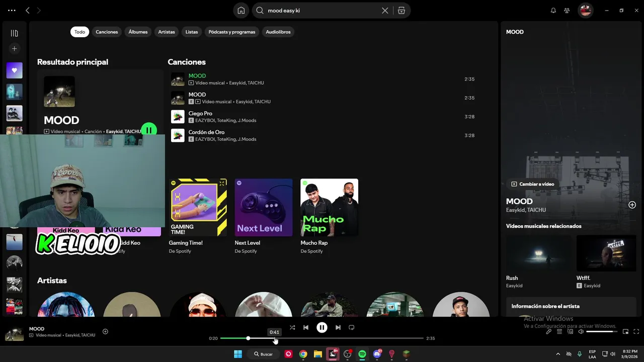Click Ciego Pro album thumbnail
The height and width of the screenshot is (362, 644).
click(178, 117)
